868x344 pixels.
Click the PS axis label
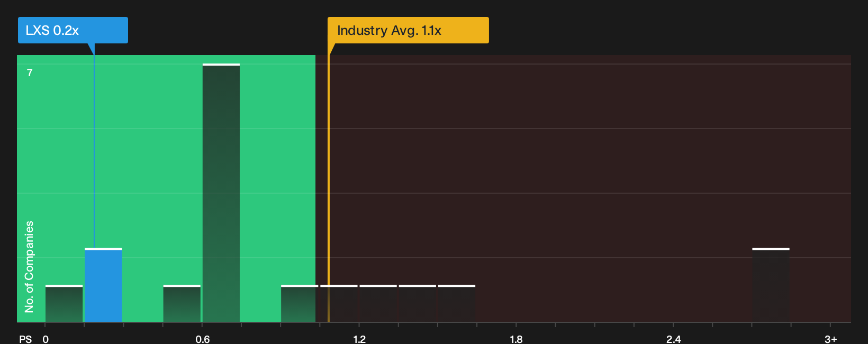(25, 339)
